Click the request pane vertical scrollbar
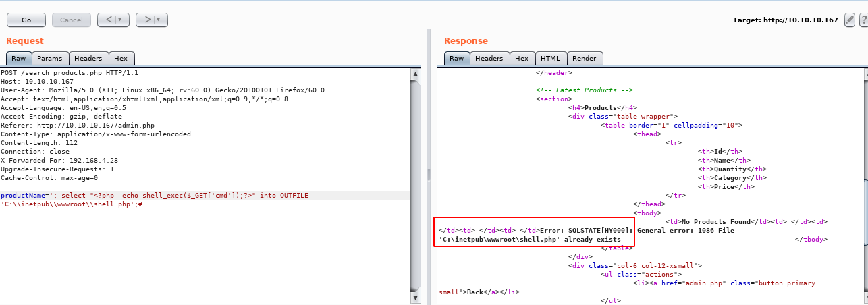The width and height of the screenshot is (868, 305). click(x=416, y=186)
